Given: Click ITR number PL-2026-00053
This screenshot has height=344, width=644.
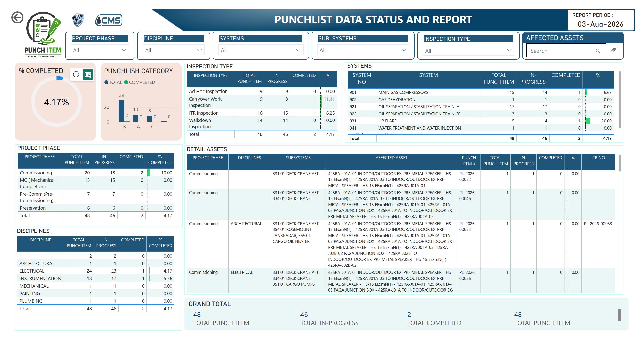Looking at the screenshot, I should pyautogui.click(x=598, y=224).
